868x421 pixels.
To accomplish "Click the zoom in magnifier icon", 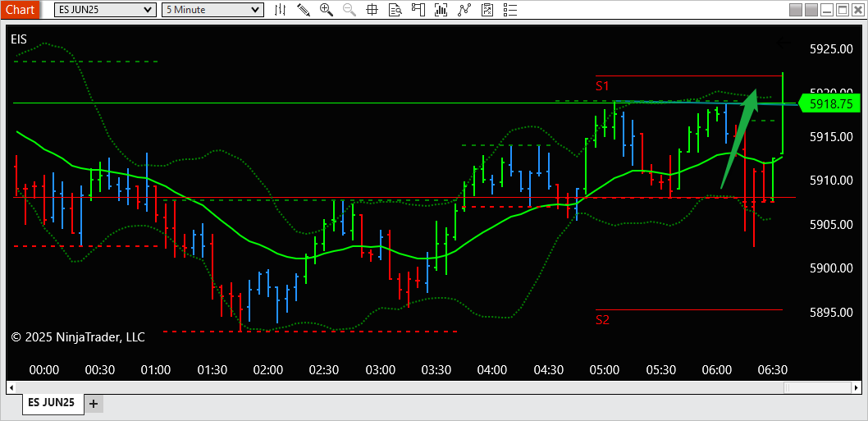I will (x=327, y=9).
